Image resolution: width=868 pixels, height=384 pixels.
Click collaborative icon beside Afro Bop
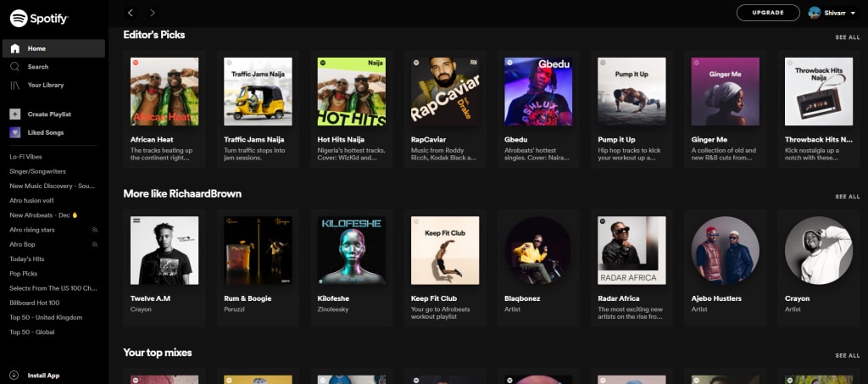[x=95, y=244]
